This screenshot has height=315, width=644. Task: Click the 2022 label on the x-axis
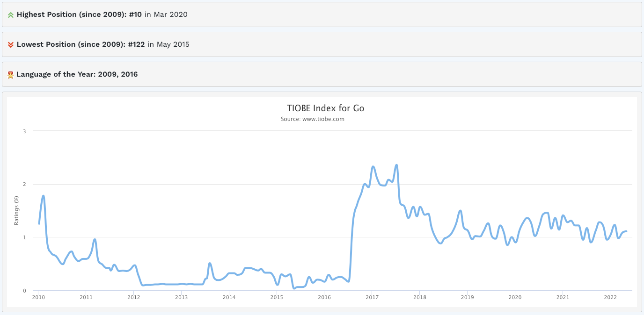(610, 297)
